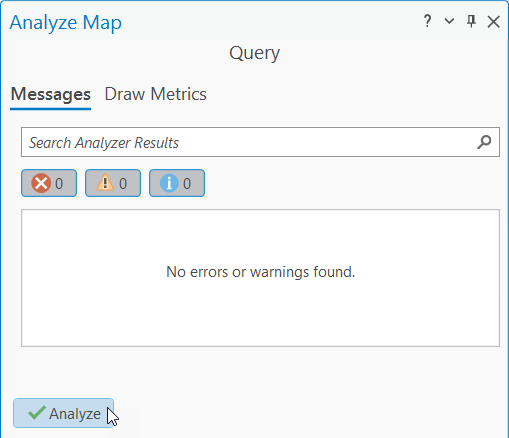Select the 'No errors or warnings found.' text
Viewport: 509px width, 438px height.
pyautogui.click(x=261, y=272)
